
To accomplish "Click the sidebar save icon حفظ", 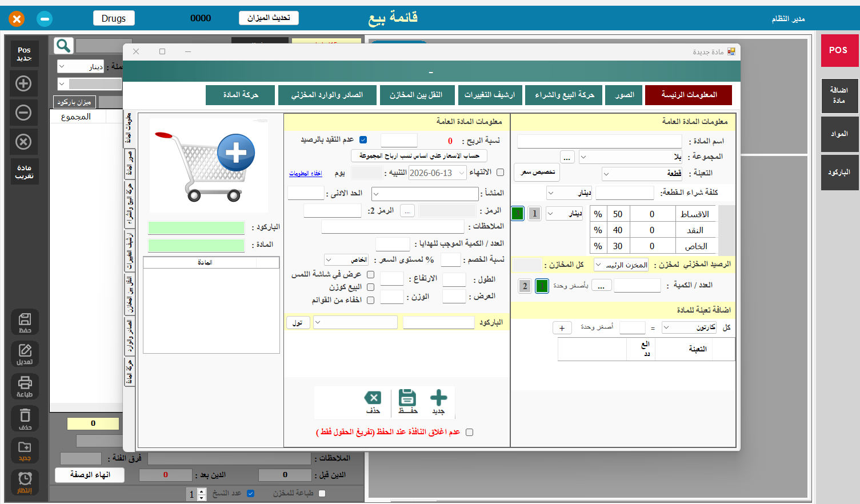I will click(x=25, y=322).
